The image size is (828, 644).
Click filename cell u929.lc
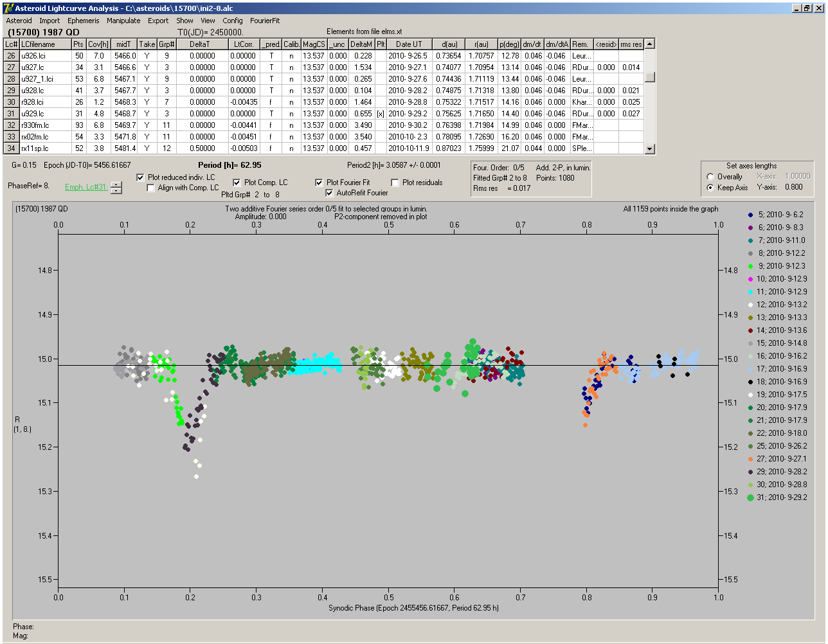pyautogui.click(x=45, y=114)
